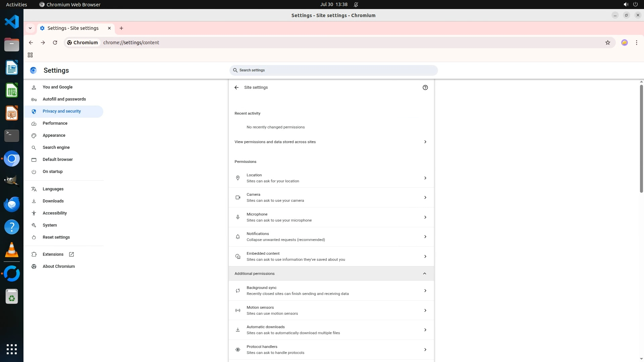The height and width of the screenshot is (362, 644).
Task: Launch the Terminal from the Ubuntu dock
Action: (x=12, y=136)
